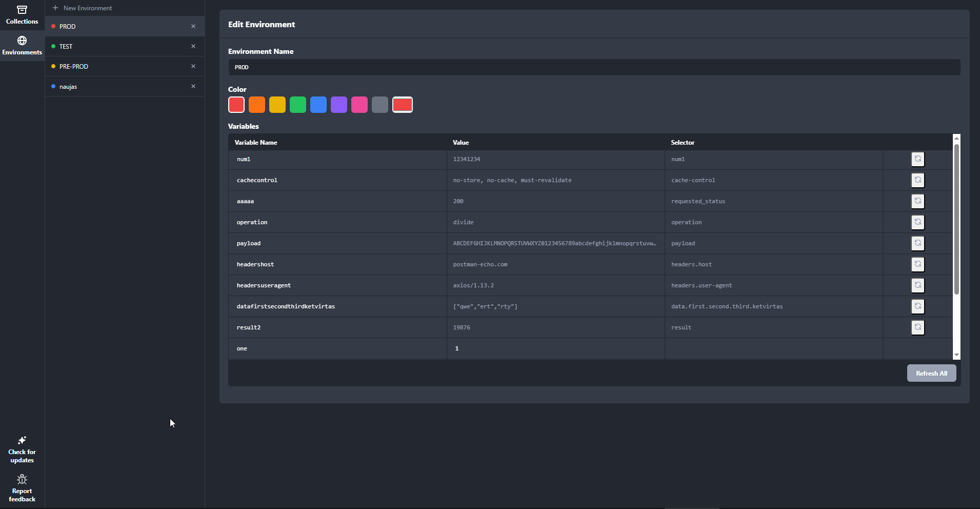
Task: Refresh the headersuseragent variable
Action: [917, 285]
